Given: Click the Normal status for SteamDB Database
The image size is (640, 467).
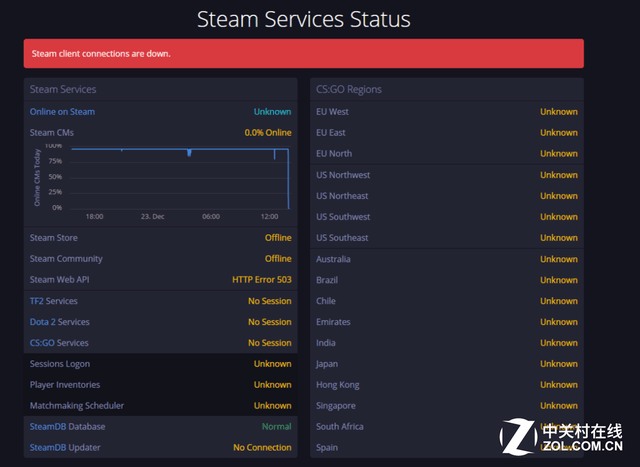Looking at the screenshot, I should click(276, 426).
